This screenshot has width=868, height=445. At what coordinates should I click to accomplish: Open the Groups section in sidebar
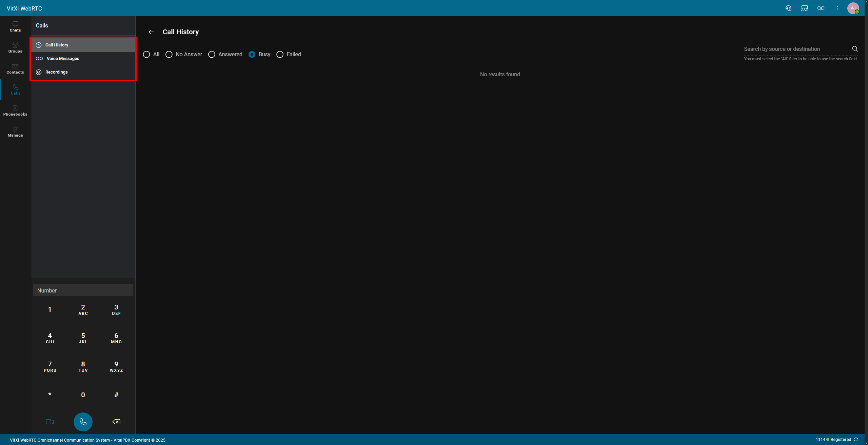coord(15,47)
